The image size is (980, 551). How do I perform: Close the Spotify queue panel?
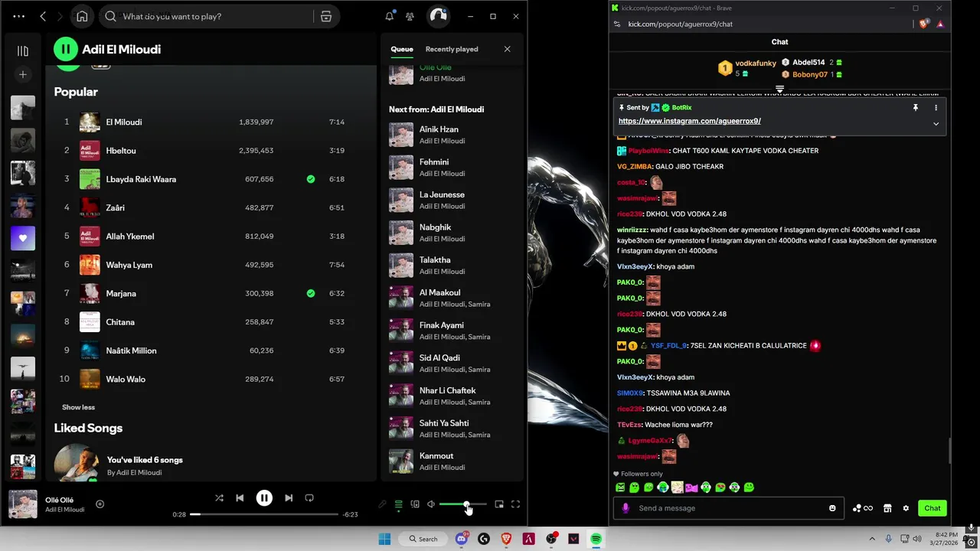(507, 49)
